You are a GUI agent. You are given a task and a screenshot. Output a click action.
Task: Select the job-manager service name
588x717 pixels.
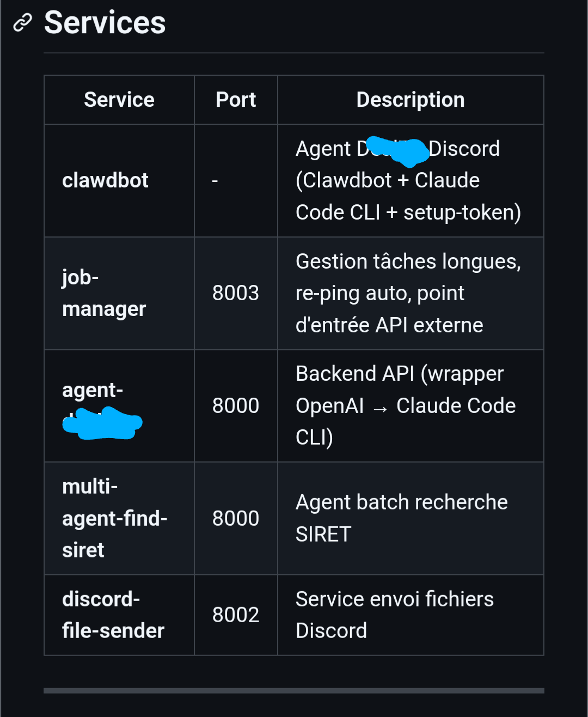(103, 293)
